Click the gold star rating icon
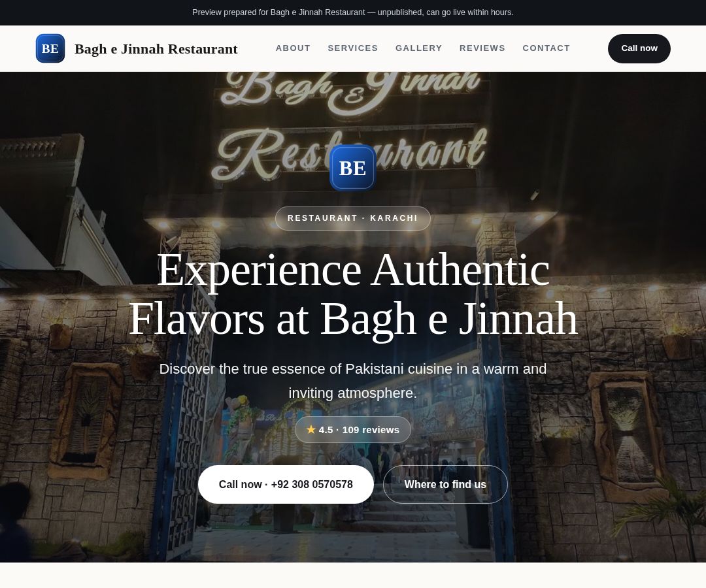 311,430
